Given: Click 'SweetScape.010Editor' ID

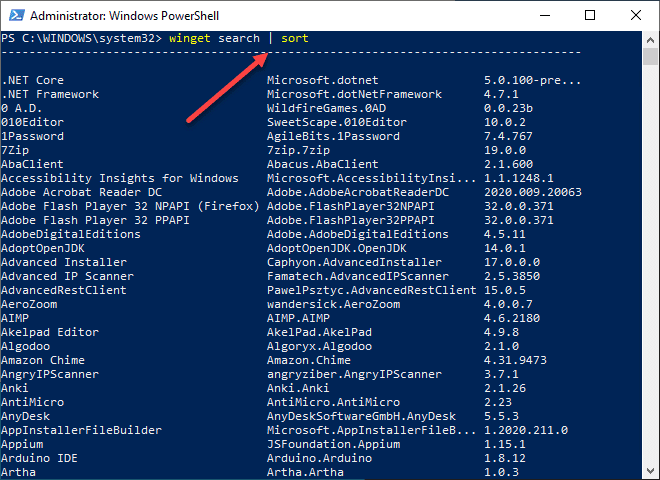Looking at the screenshot, I should pos(337,122).
